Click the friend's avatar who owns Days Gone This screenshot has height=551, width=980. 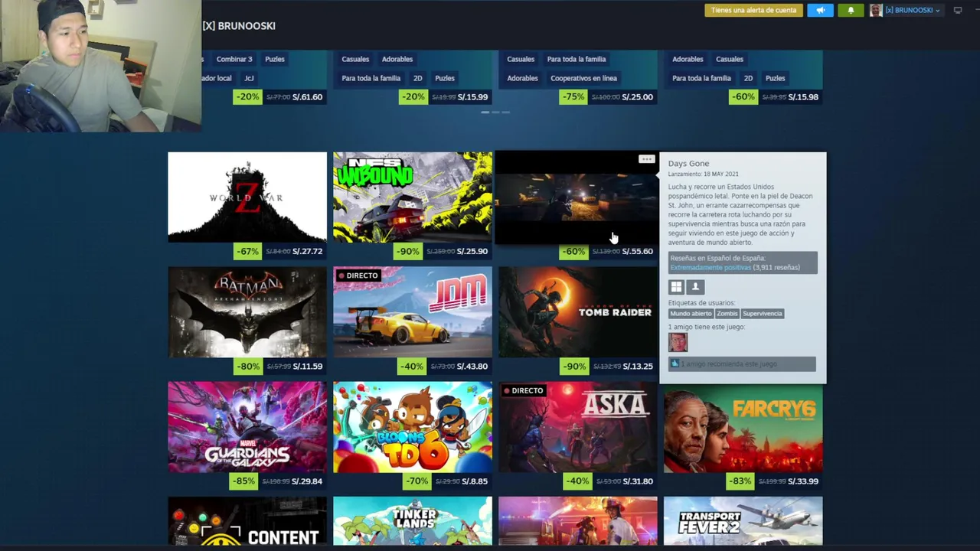678,342
